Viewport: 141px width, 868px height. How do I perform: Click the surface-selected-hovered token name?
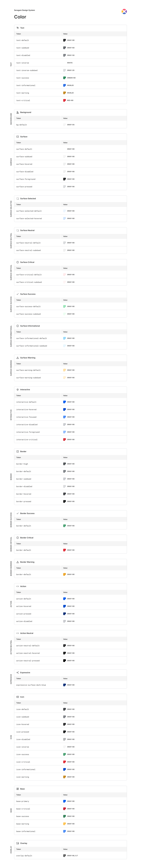29,218
